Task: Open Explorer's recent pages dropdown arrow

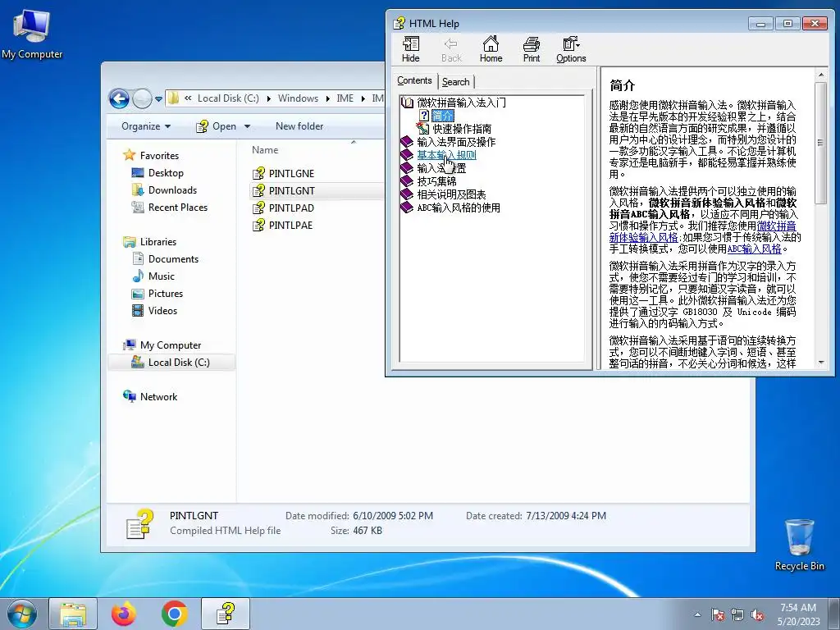Action: pyautogui.click(x=158, y=99)
